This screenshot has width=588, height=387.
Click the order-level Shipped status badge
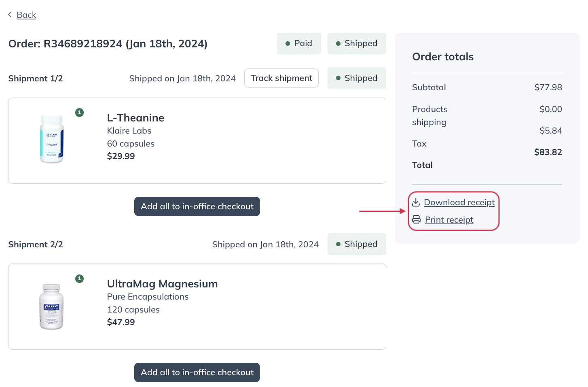tap(357, 43)
